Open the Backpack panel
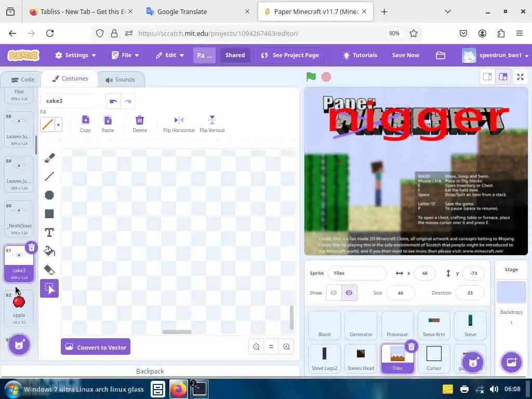The height and width of the screenshot is (399, 532). pos(150,371)
